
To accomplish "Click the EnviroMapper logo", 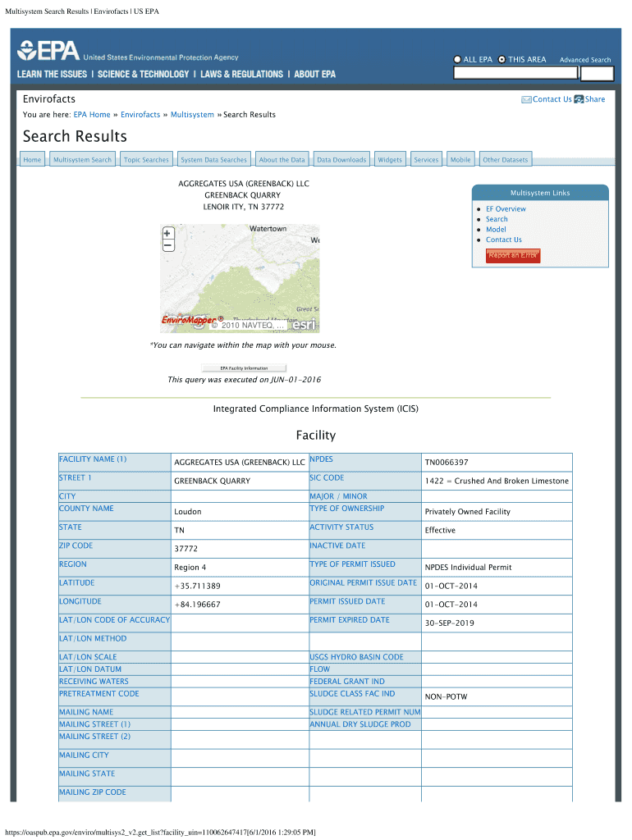I will (x=192, y=320).
